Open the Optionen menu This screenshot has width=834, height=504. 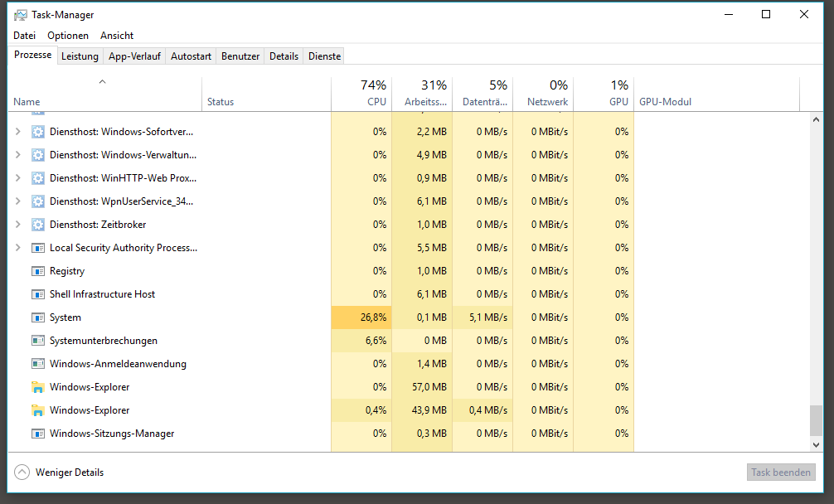68,36
